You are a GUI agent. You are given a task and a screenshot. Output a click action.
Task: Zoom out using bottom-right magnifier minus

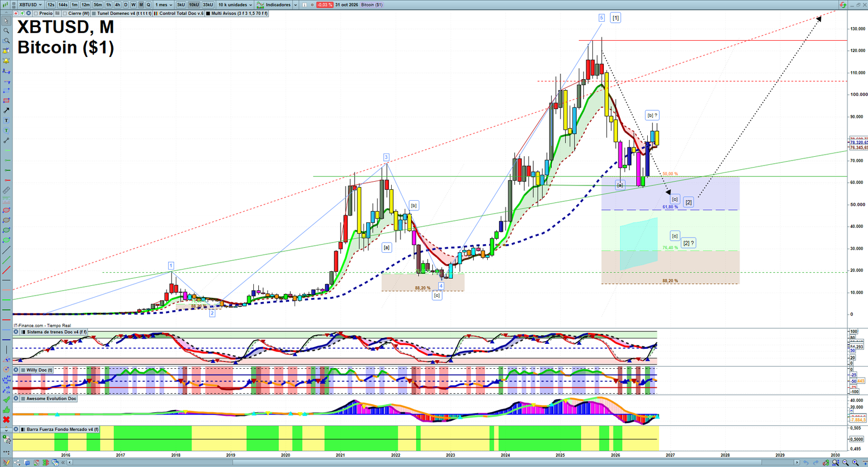point(846,463)
